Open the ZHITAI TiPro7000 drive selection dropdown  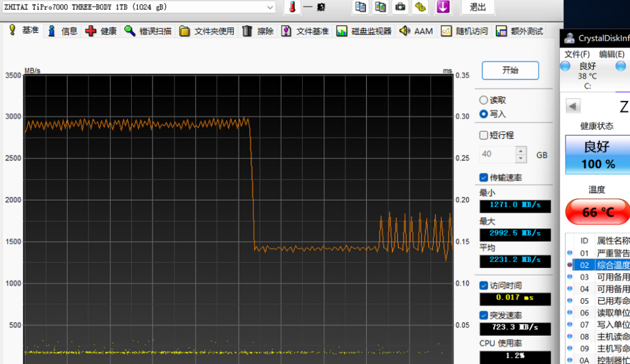pyautogui.click(x=270, y=7)
